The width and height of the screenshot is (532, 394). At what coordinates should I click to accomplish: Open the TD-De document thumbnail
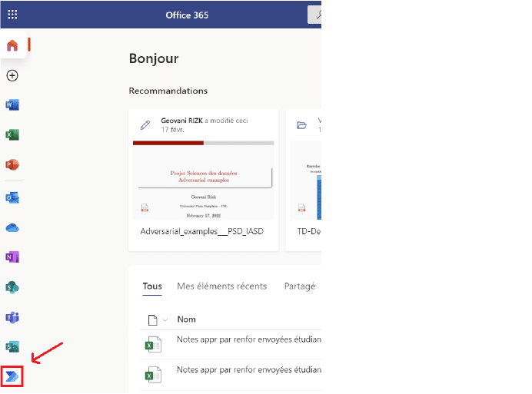click(x=306, y=180)
